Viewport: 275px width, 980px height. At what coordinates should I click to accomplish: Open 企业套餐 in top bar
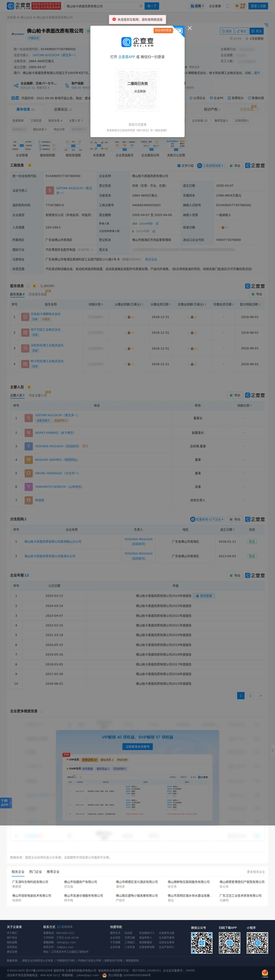pyautogui.click(x=215, y=6)
